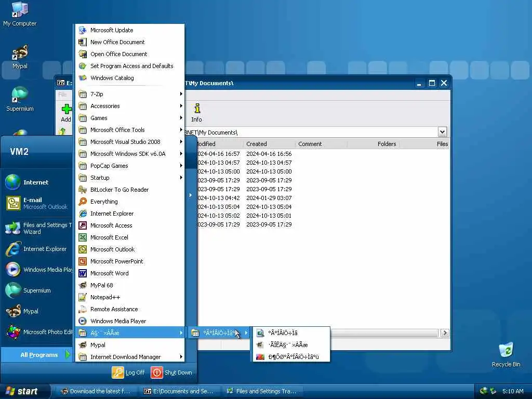Image resolution: width=532 pixels, height=399 pixels.
Task: Switch to E:\Documents and Se... taskbar window
Action: click(179, 391)
